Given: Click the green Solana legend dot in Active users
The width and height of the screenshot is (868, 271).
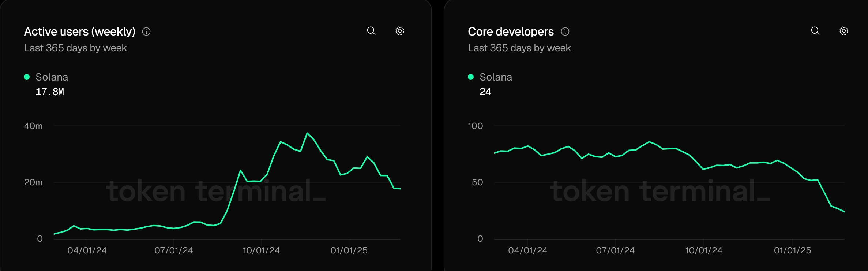Looking at the screenshot, I should 27,77.
